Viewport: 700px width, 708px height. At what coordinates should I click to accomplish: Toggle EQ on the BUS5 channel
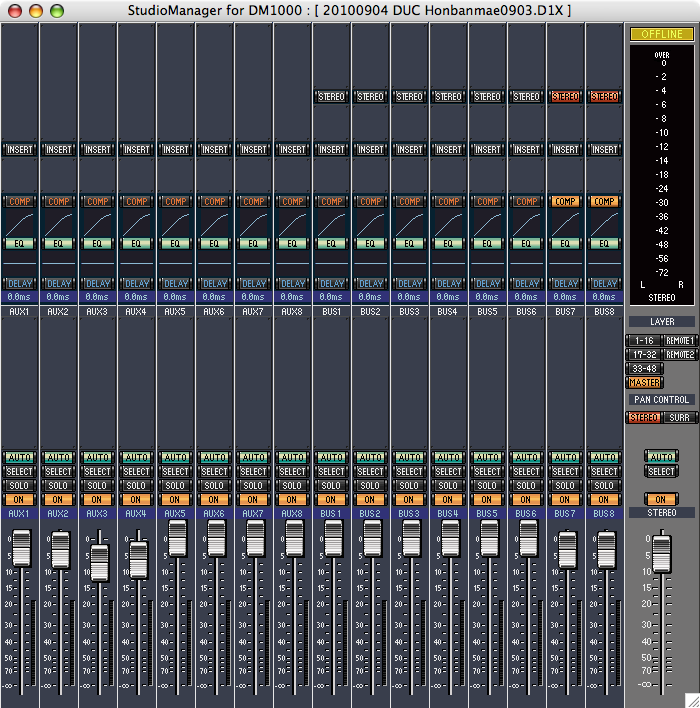487,244
